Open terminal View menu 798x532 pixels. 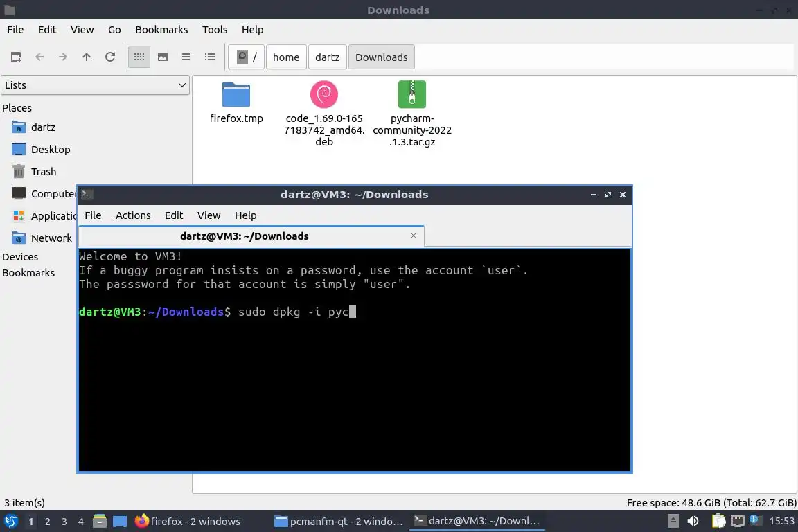click(209, 215)
